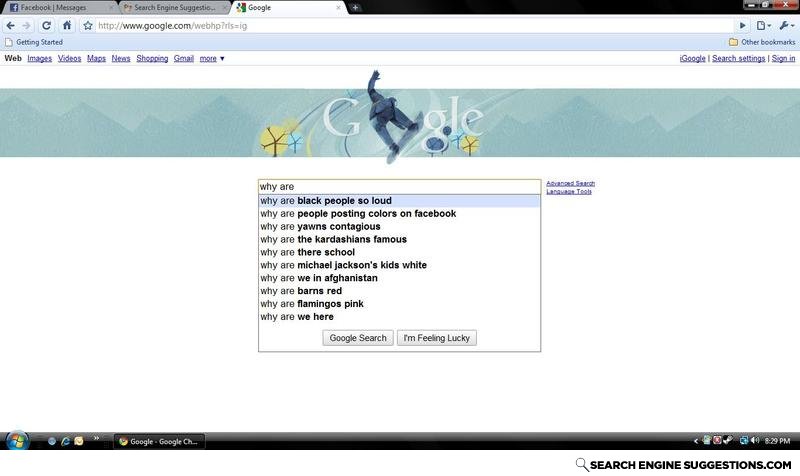The image size is (800, 476).
Task: Open the Shopping link
Action: click(152, 58)
